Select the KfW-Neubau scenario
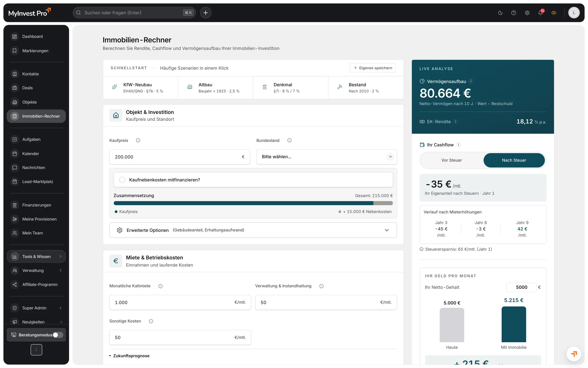The width and height of the screenshot is (588, 368). point(140,88)
